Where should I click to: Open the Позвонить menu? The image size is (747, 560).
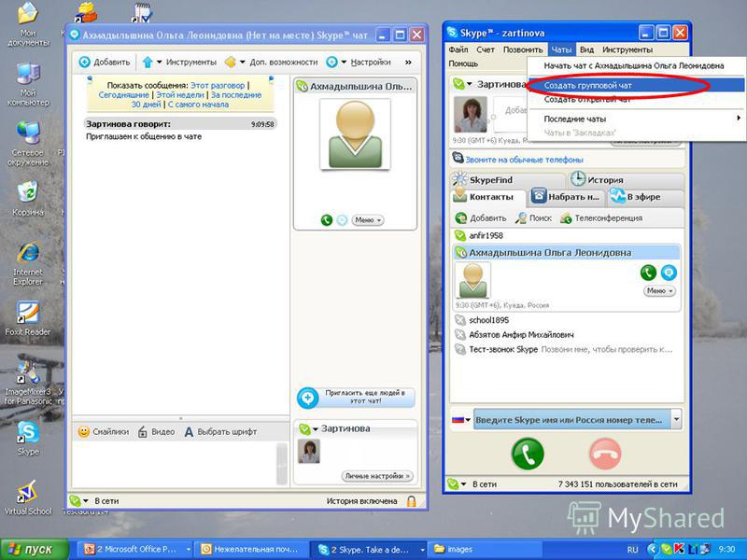pyautogui.click(x=523, y=49)
